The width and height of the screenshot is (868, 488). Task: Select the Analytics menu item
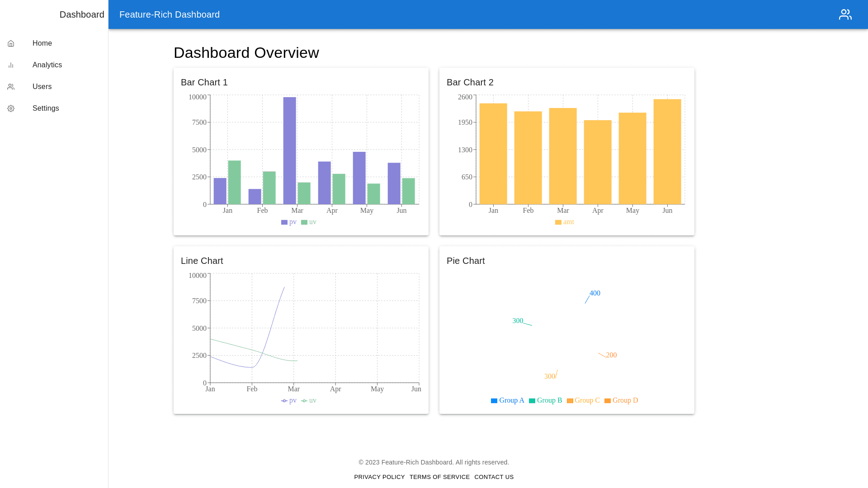(x=47, y=65)
